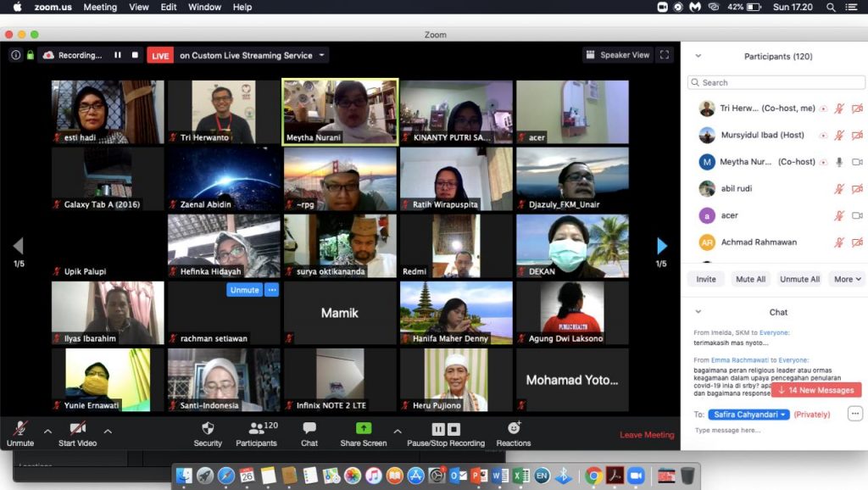Toggle Meytha Nur microphone in participant list
Image resolution: width=868 pixels, height=490 pixels.
[x=839, y=162]
